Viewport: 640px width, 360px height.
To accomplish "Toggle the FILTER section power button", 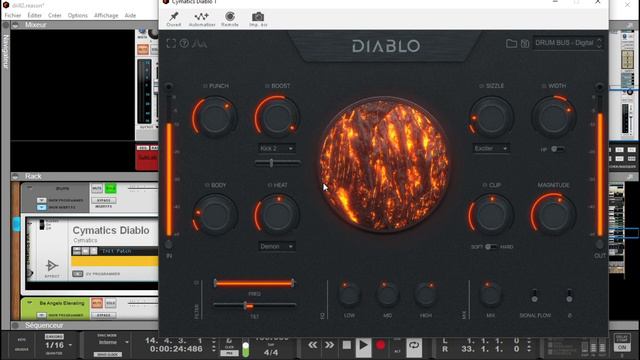I will [197, 282].
